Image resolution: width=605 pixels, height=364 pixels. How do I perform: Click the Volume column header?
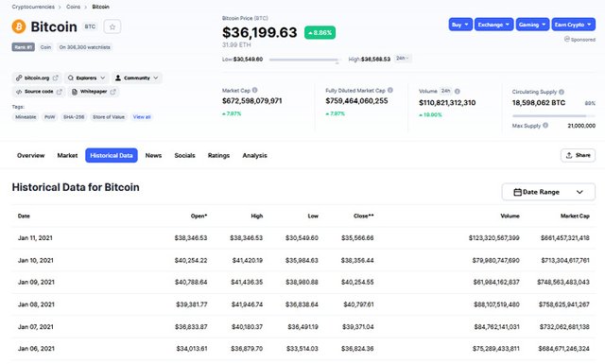pos(510,217)
